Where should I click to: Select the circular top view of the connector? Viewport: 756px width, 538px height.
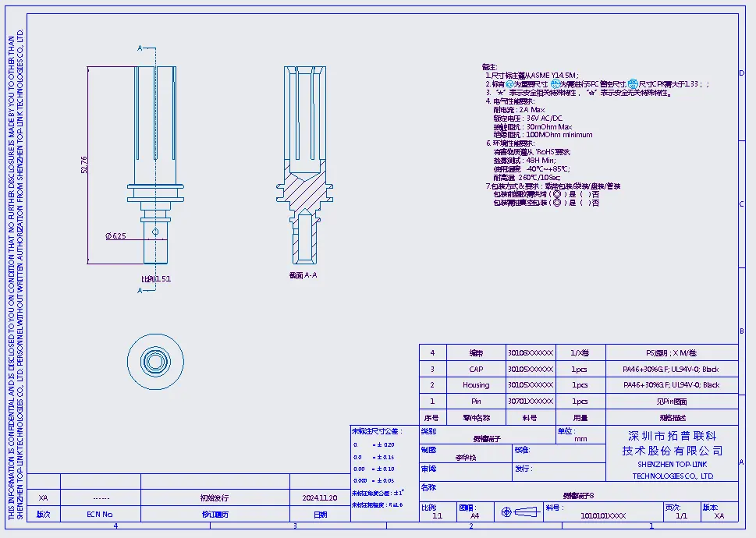pos(156,361)
